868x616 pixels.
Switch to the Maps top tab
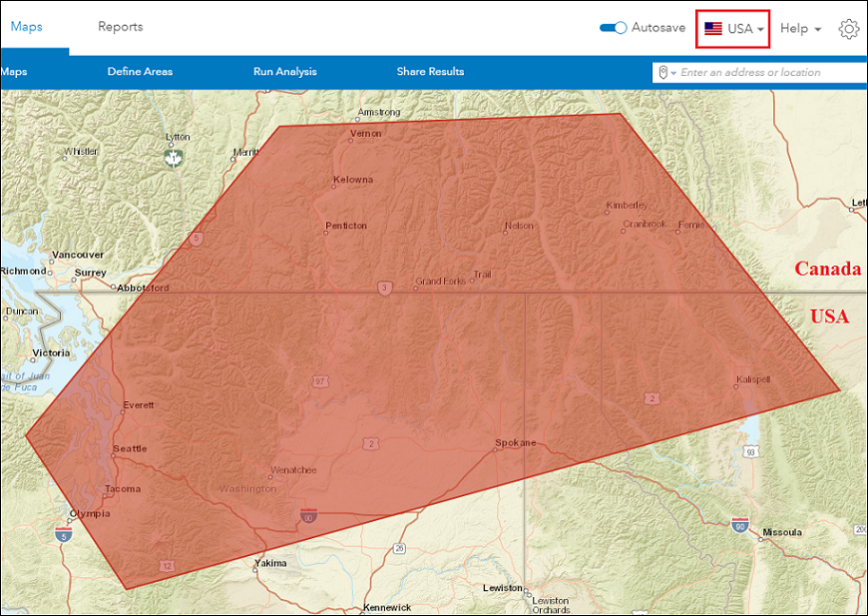pyautogui.click(x=27, y=27)
